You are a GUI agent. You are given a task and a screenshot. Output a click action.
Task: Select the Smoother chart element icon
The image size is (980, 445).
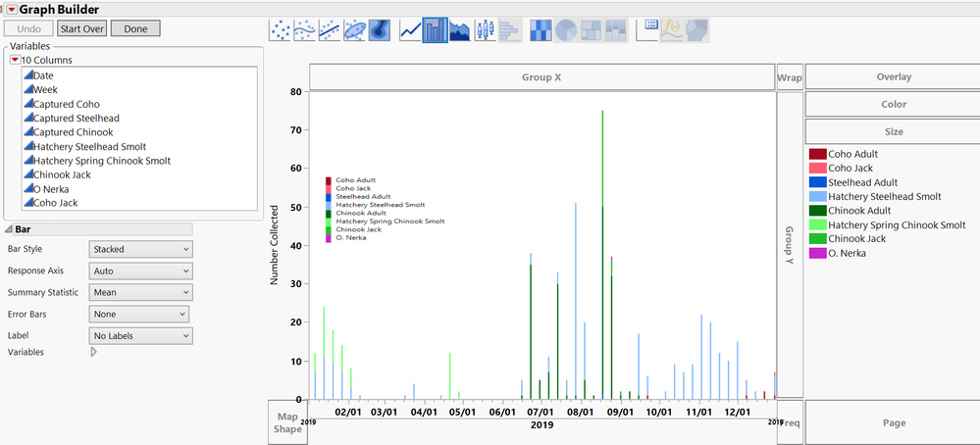(305, 30)
